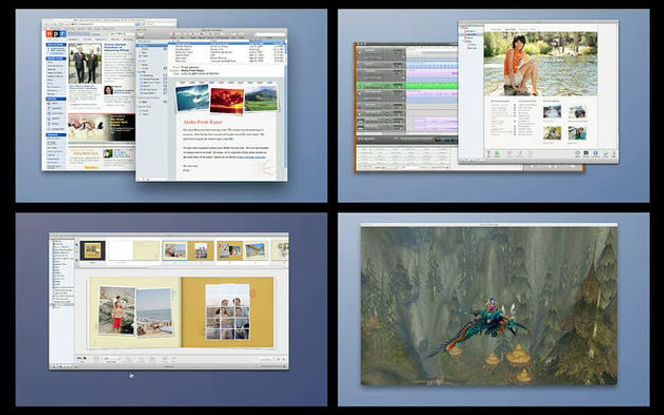
Task: Select the highlighted message row in Mail list
Action: (x=226, y=43)
